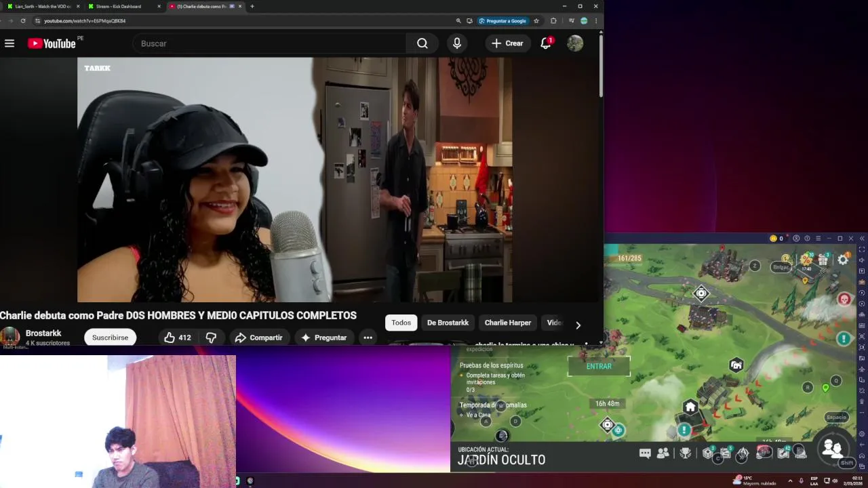Toggle emulator fullscreen in sidebar
The image size is (868, 488).
tap(862, 249)
